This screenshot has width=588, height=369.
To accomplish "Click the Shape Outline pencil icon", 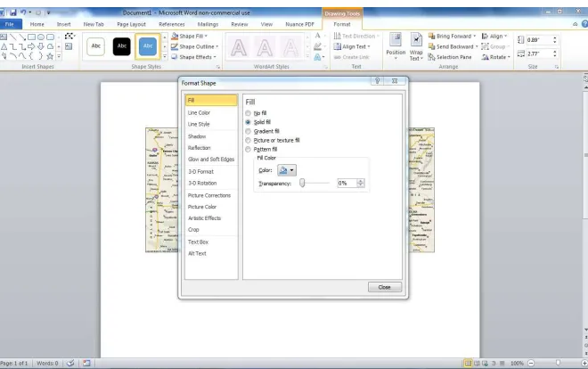I will (x=175, y=46).
